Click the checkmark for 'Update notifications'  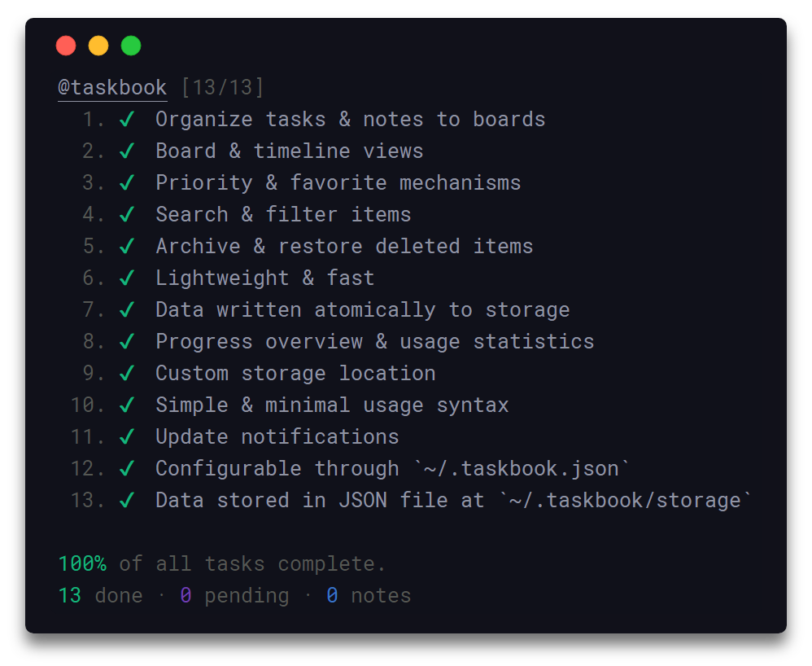click(128, 436)
